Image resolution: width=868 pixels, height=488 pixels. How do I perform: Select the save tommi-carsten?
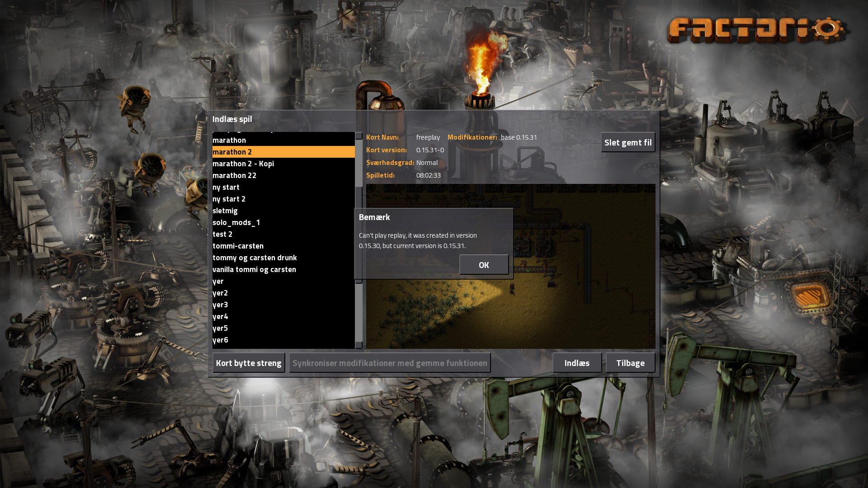point(283,246)
